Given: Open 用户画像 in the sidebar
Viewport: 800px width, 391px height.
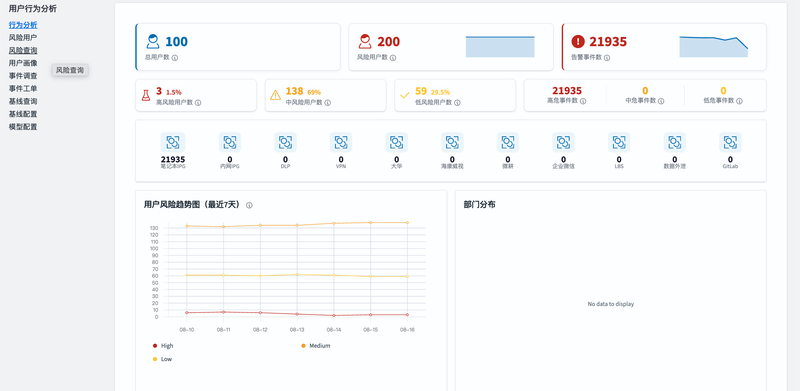Looking at the screenshot, I should coord(23,63).
